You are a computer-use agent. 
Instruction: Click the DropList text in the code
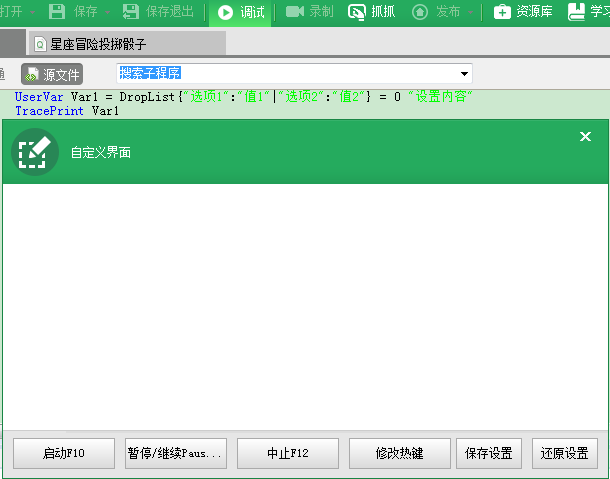coord(147,97)
